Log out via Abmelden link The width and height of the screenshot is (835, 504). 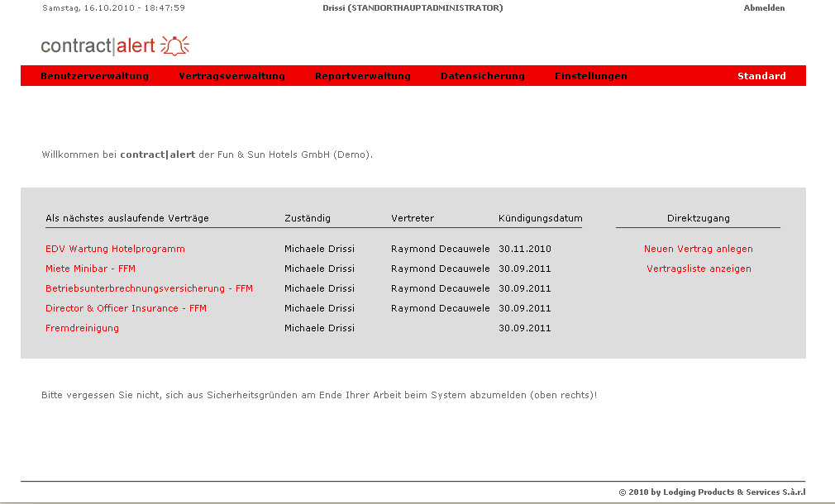click(x=764, y=8)
